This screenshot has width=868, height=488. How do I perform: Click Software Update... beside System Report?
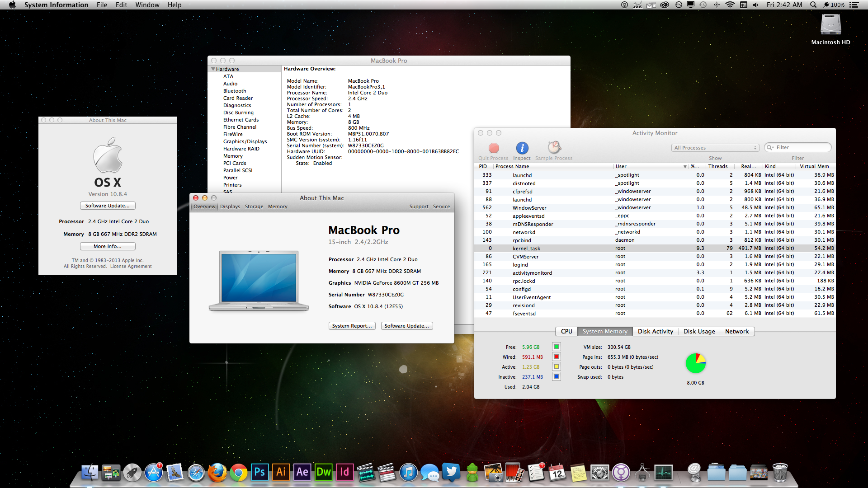pyautogui.click(x=407, y=326)
